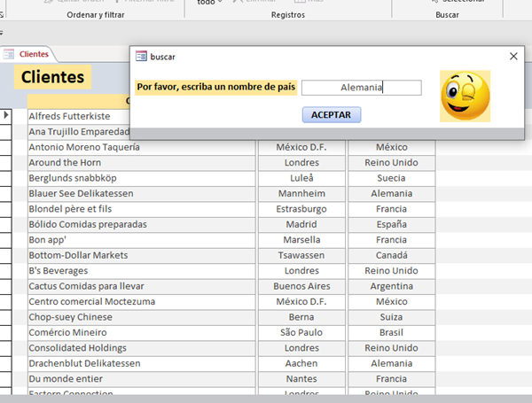The width and height of the screenshot is (532, 403).
Task: Select the Clientes form tab
Action: coord(33,54)
